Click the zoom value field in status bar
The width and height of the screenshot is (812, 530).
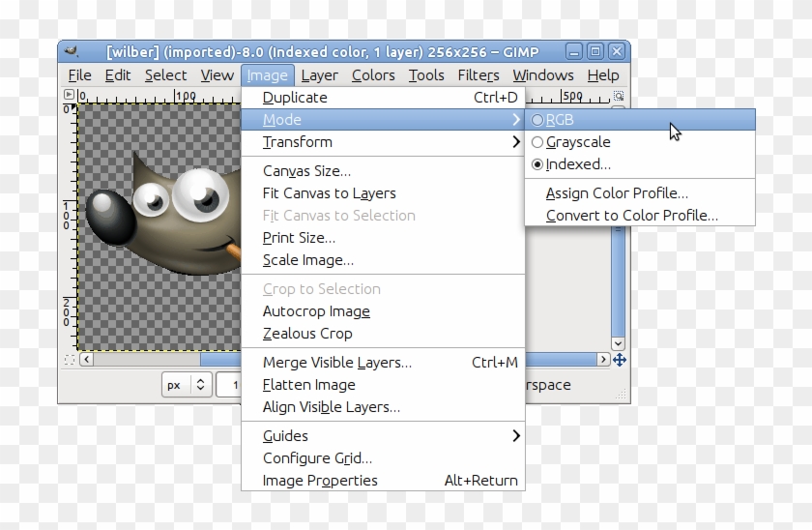pos(229,385)
